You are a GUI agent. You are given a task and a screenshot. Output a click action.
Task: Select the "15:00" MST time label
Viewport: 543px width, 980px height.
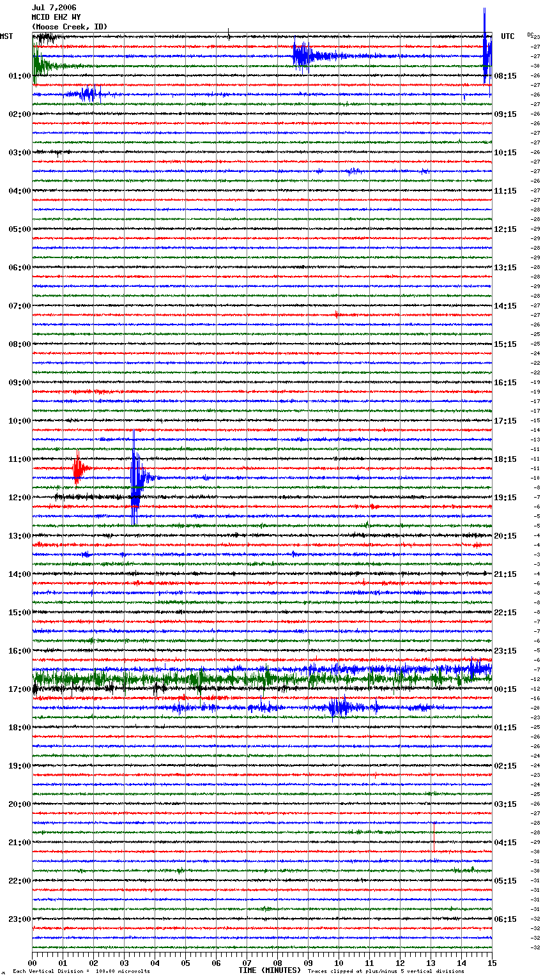(20, 613)
